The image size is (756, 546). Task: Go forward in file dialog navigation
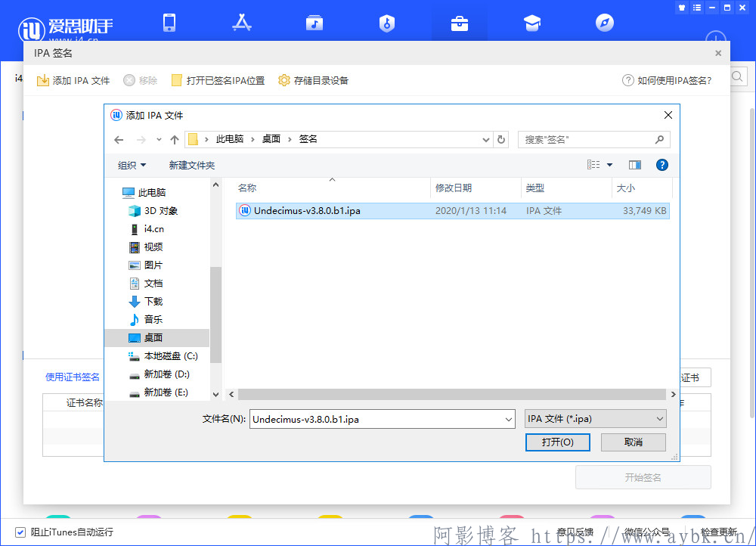pos(141,140)
